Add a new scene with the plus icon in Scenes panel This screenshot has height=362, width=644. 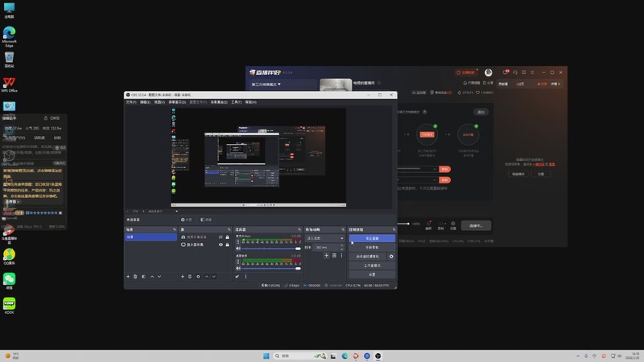128,277
